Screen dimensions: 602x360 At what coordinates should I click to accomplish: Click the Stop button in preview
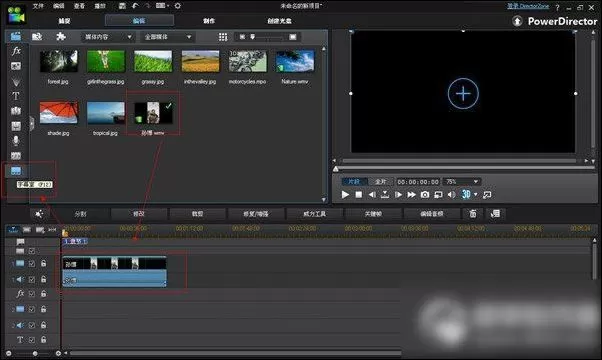point(359,195)
